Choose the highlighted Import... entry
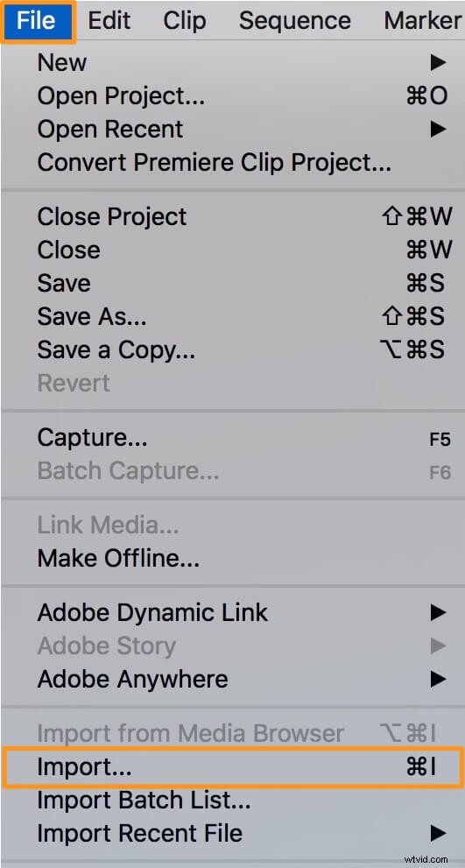Viewport: 465px width, 868px height. coord(233,766)
